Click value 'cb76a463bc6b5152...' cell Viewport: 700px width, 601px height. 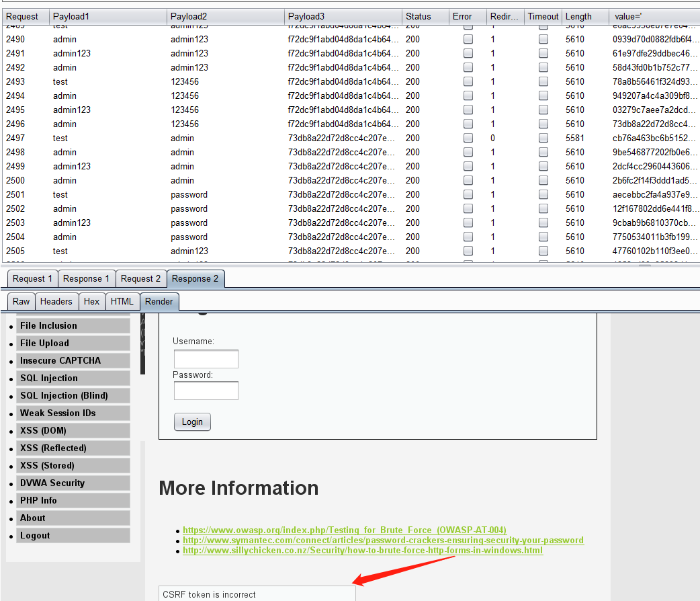click(x=654, y=138)
